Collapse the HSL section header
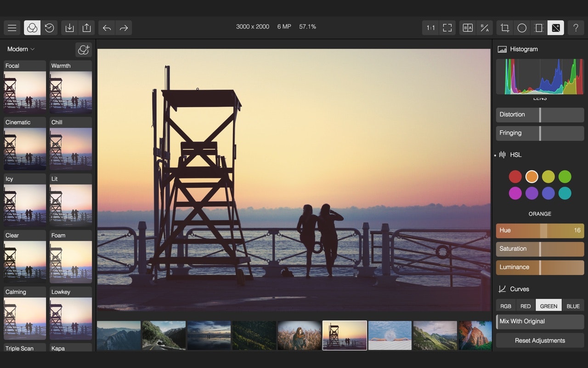 pos(516,155)
